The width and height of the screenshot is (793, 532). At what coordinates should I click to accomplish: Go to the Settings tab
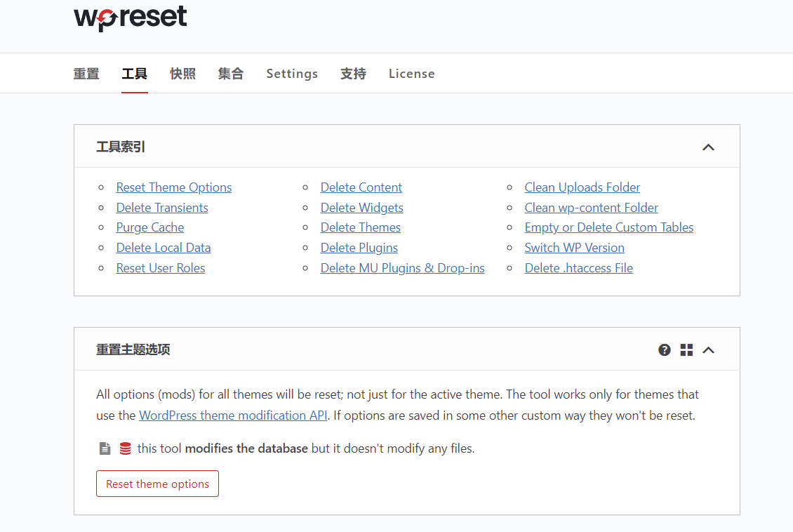[x=292, y=74]
